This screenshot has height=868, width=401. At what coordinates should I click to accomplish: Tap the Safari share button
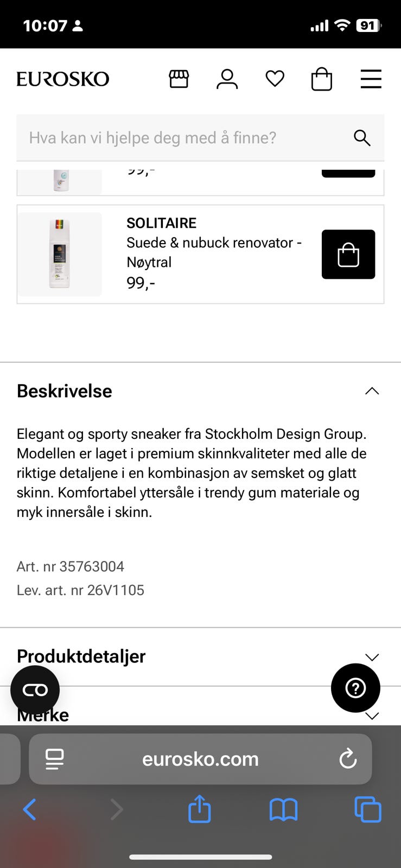[200, 809]
